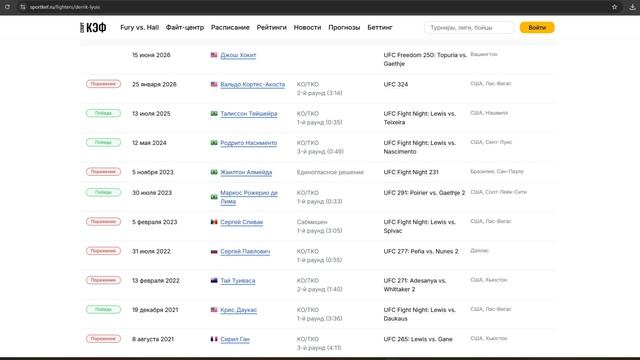The width and height of the screenshot is (640, 360).
Task: Open site information icon in address bar
Action: point(23,7)
